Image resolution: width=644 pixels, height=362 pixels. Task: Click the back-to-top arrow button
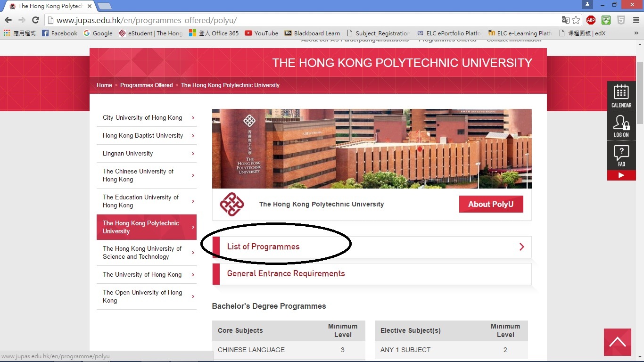click(x=618, y=342)
